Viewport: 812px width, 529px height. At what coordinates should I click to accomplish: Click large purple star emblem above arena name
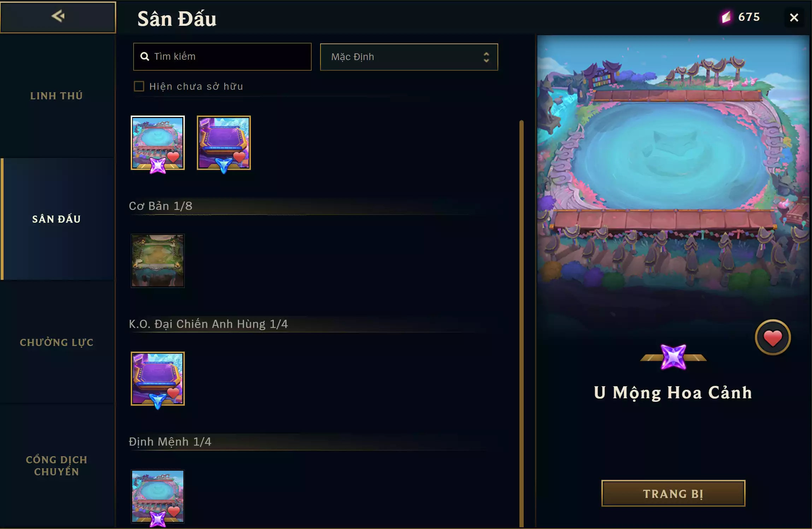pos(673,357)
